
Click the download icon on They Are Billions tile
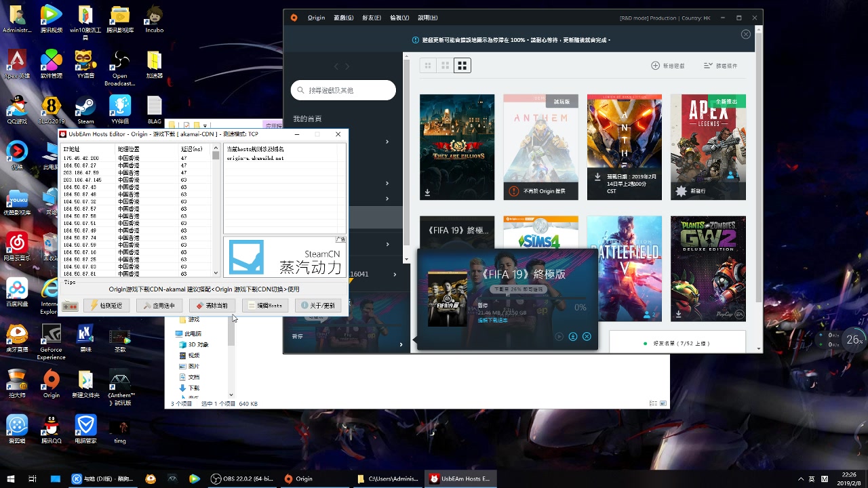pyautogui.click(x=427, y=192)
